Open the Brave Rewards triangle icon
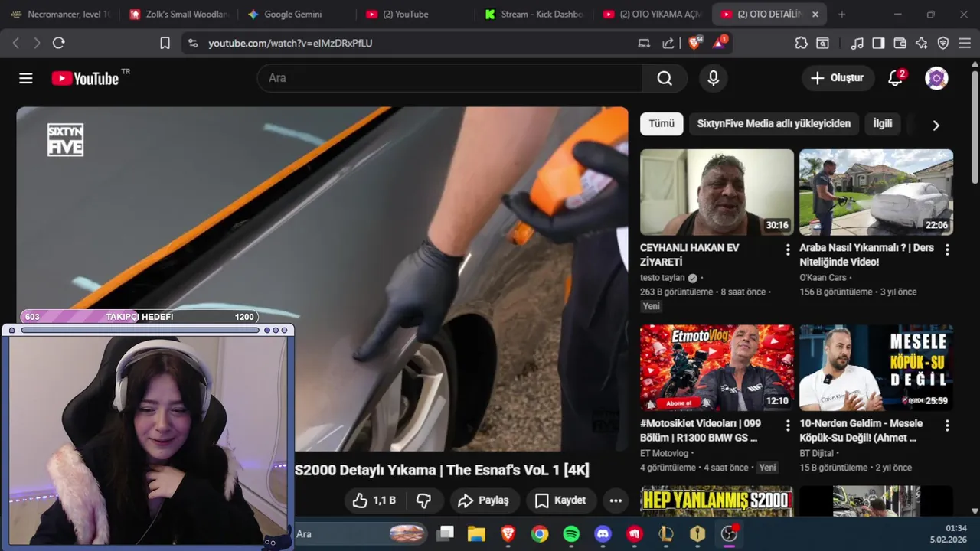Viewport: 980px width, 551px height. coord(720,43)
